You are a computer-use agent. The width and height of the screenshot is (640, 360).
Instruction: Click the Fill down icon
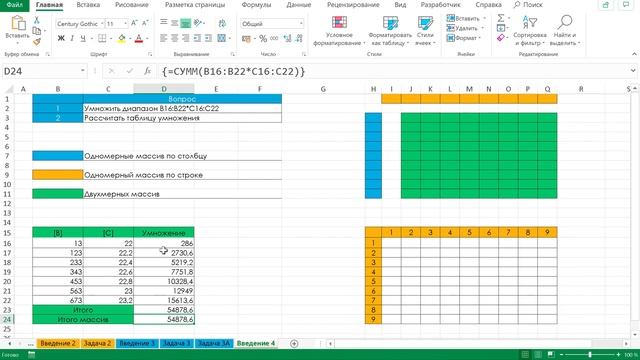[501, 28]
